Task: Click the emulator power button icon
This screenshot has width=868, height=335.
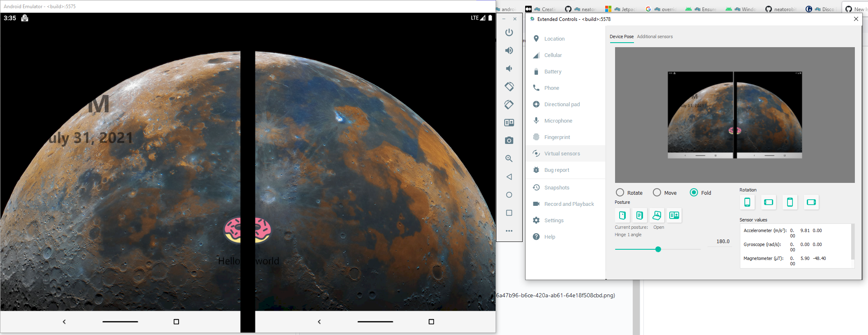Action: pos(509,32)
